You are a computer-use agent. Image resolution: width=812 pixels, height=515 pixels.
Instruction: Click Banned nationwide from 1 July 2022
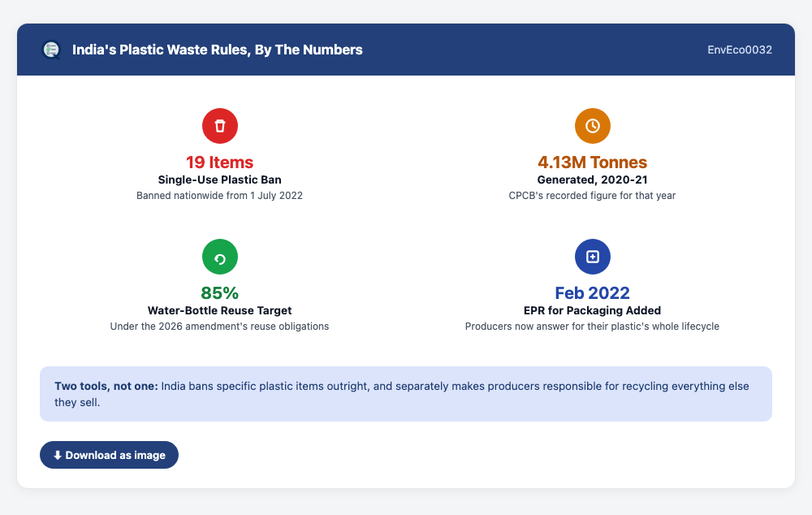pyautogui.click(x=219, y=195)
